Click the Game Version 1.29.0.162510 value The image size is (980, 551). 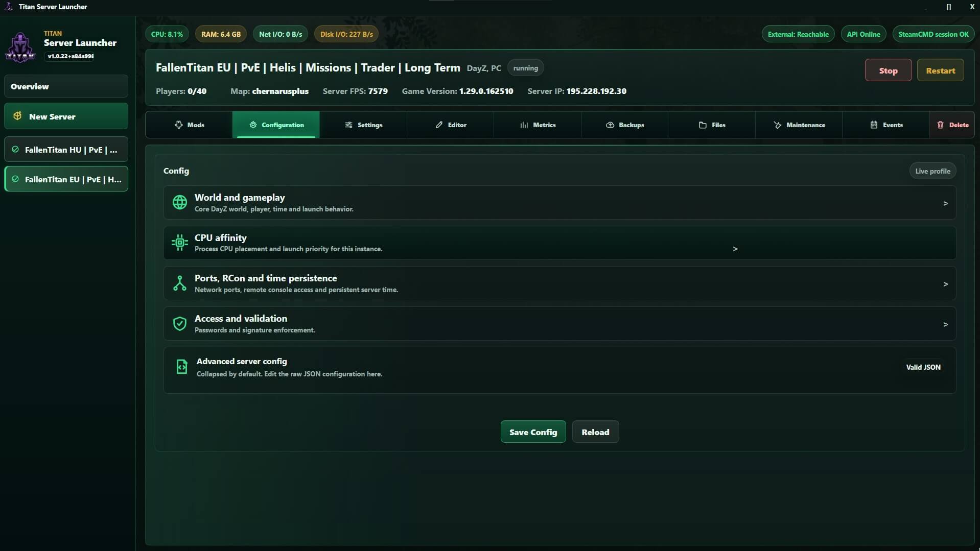pos(486,91)
